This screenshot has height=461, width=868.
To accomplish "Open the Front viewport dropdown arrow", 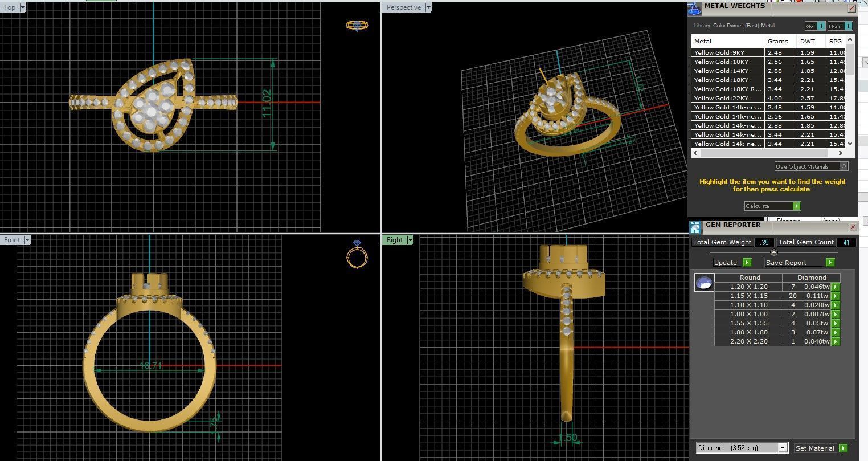I will point(27,240).
